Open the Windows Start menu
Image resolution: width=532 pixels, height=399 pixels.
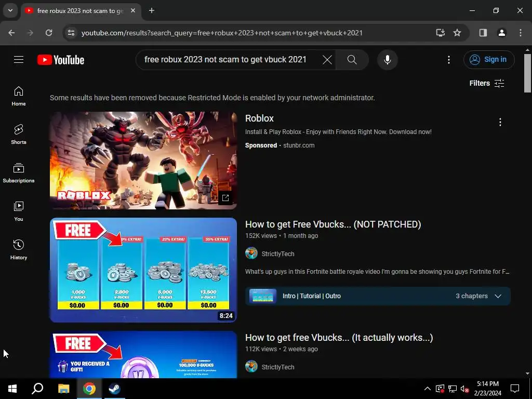click(x=12, y=389)
